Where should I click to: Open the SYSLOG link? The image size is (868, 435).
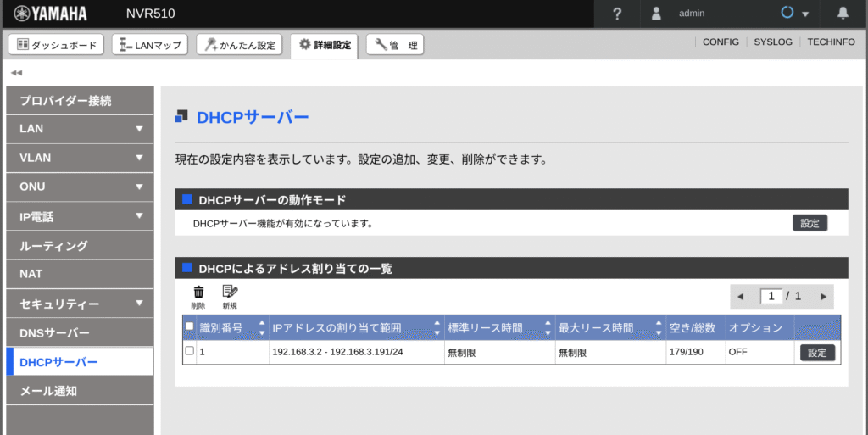[x=772, y=42]
